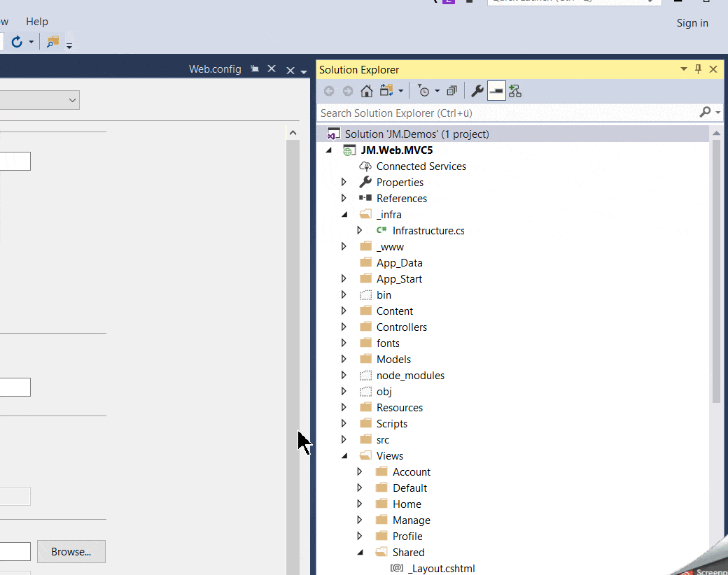728x575 pixels.
Task: Open the search options dropdown arrow
Action: click(x=717, y=113)
